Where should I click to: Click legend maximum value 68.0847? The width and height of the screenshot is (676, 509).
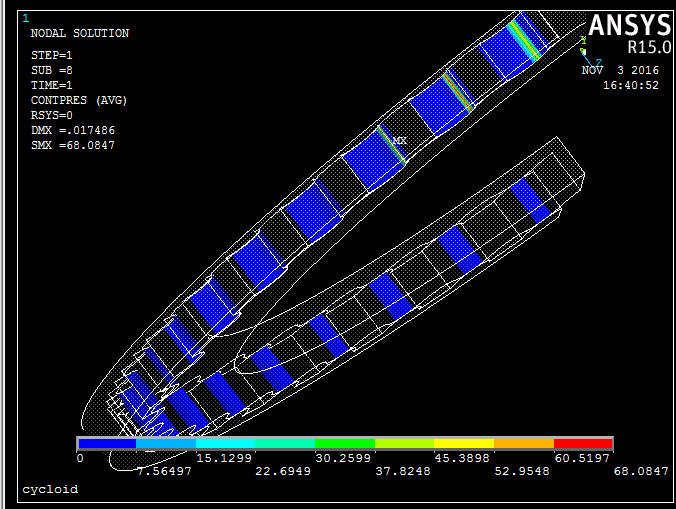(x=641, y=471)
